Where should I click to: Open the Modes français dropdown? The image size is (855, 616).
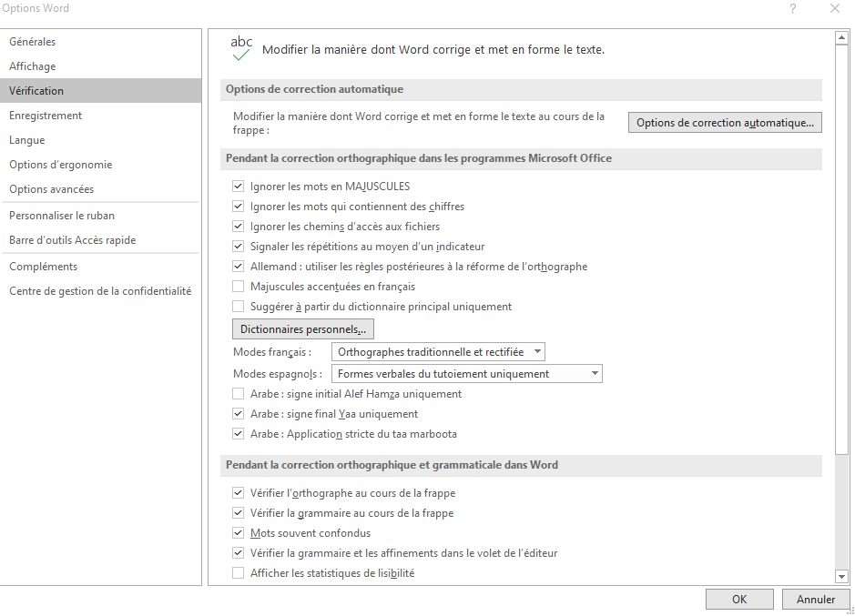[438, 352]
